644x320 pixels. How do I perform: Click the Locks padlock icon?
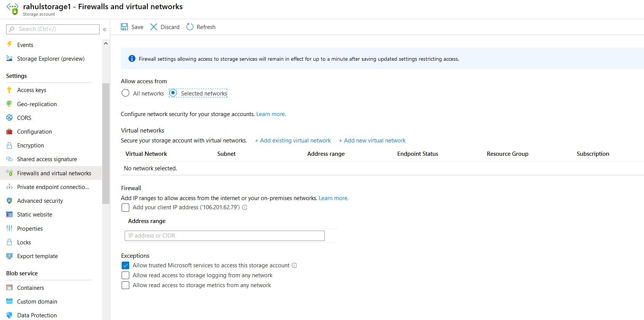10,242
